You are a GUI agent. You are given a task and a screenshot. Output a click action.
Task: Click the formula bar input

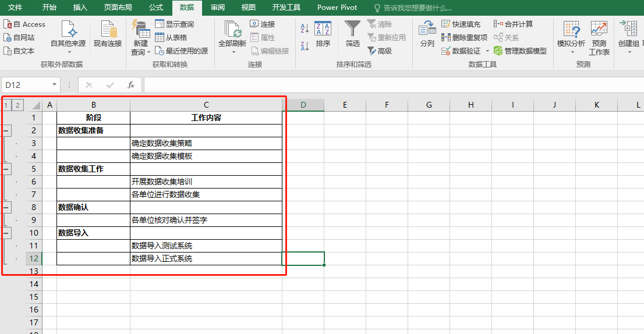(394, 85)
